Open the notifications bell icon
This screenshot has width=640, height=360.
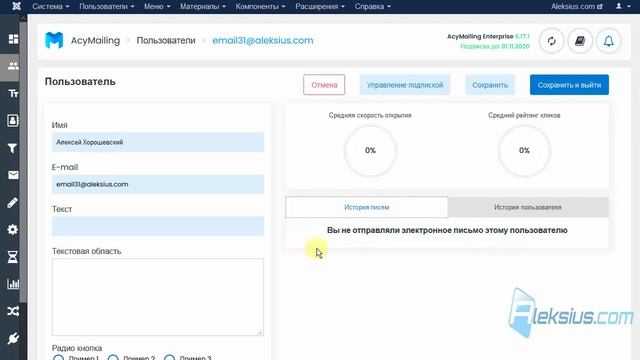pos(609,41)
